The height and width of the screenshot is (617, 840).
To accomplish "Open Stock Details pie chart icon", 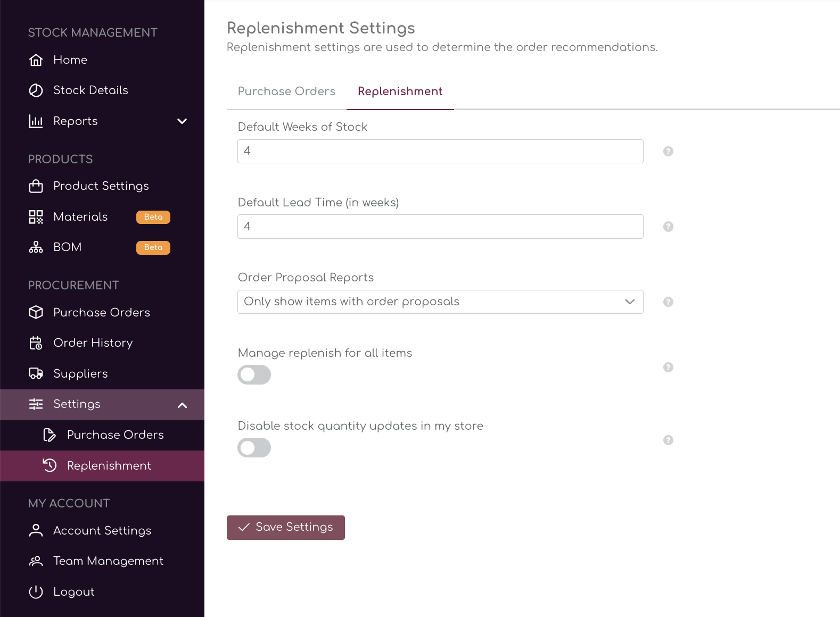I will [36, 90].
